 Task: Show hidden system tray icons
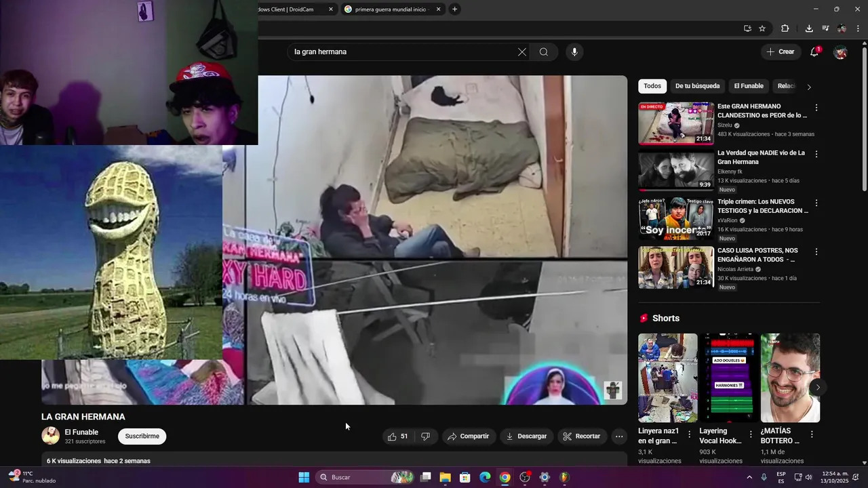pos(749,477)
